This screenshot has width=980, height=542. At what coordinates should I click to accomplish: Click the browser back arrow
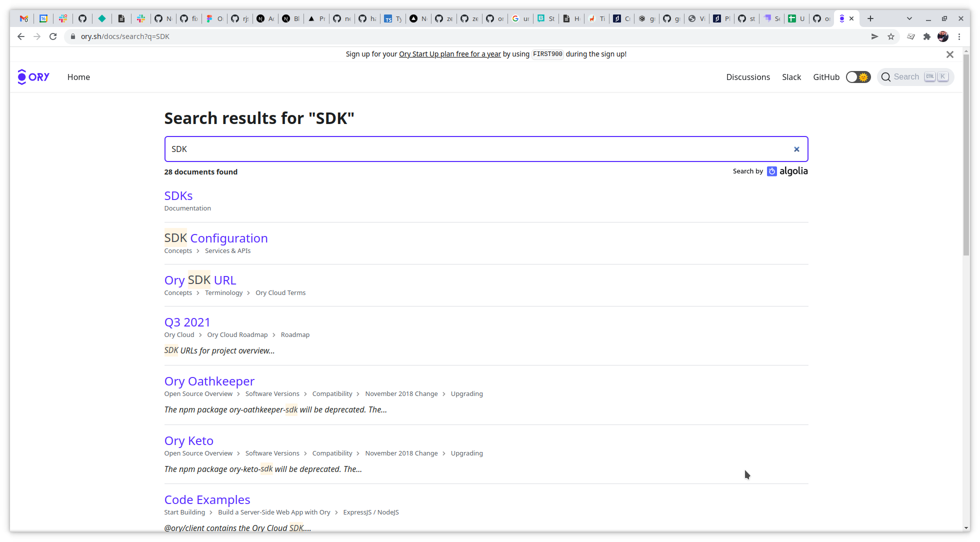(20, 36)
